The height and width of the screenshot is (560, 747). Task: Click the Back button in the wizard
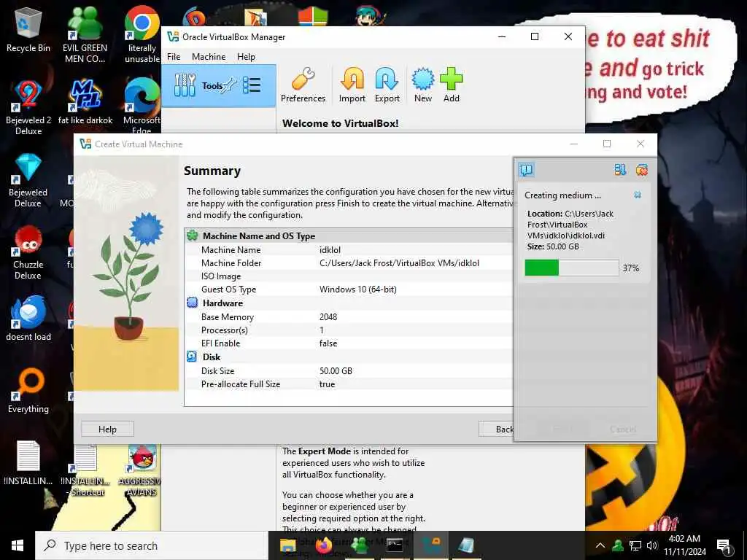point(496,429)
